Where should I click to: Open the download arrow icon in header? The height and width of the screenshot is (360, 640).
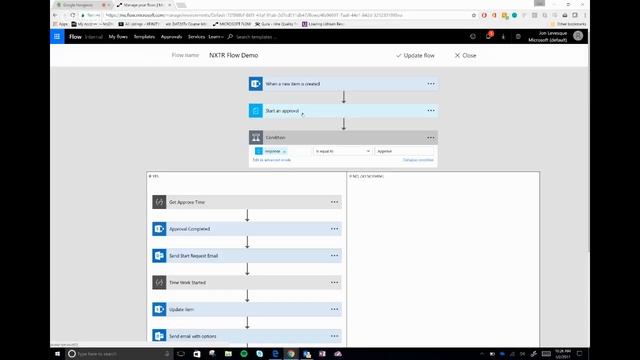pyautogui.click(x=503, y=36)
